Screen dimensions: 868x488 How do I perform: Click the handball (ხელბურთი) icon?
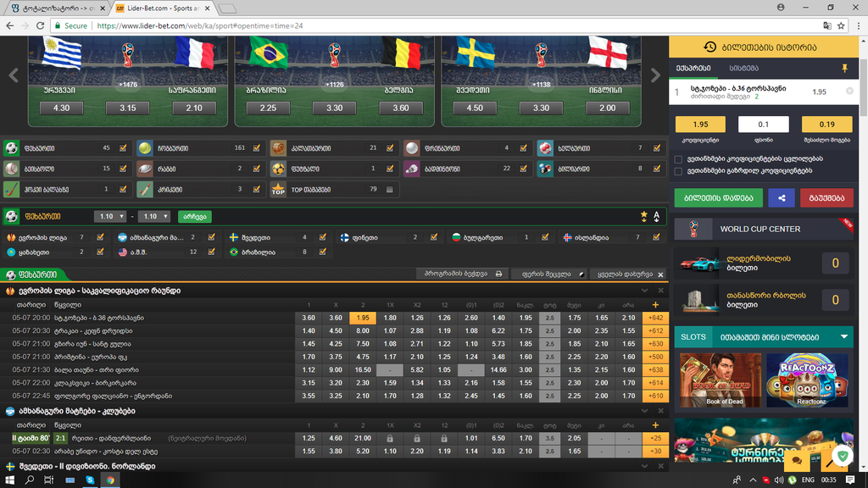point(545,148)
